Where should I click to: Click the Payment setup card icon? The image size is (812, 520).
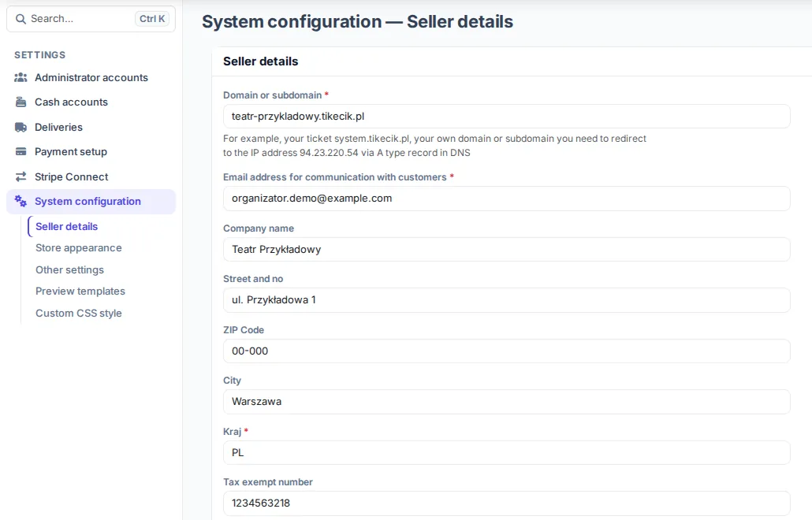click(20, 151)
